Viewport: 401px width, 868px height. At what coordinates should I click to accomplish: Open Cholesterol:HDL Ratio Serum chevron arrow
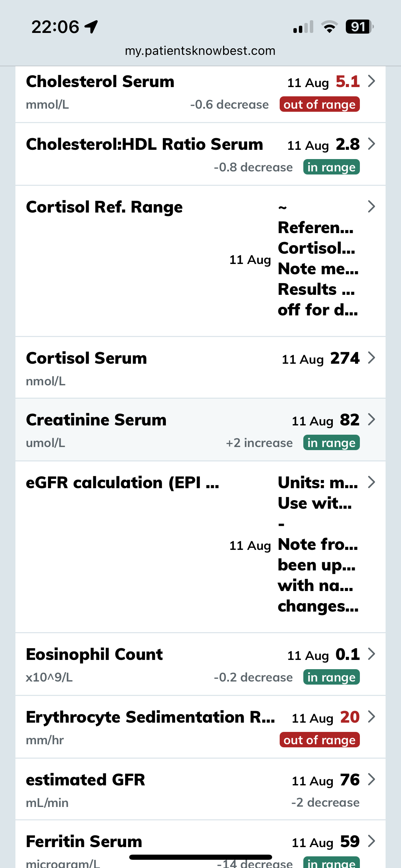(x=371, y=144)
